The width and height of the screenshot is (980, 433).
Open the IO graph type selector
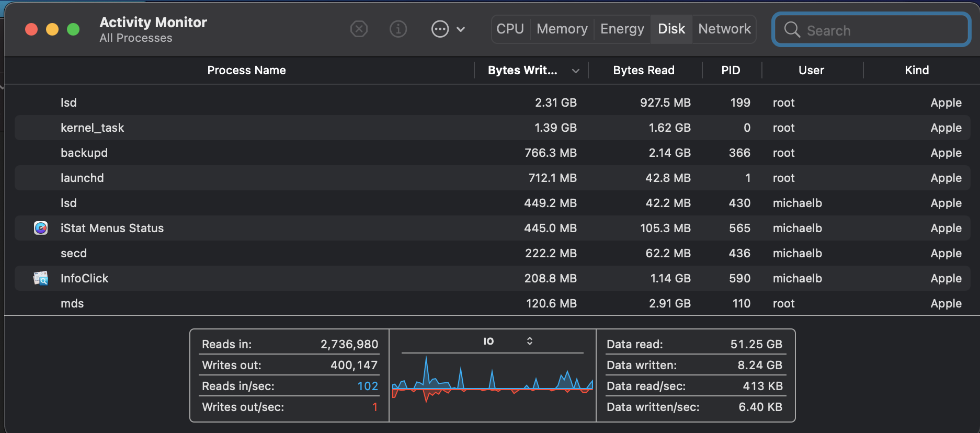529,341
